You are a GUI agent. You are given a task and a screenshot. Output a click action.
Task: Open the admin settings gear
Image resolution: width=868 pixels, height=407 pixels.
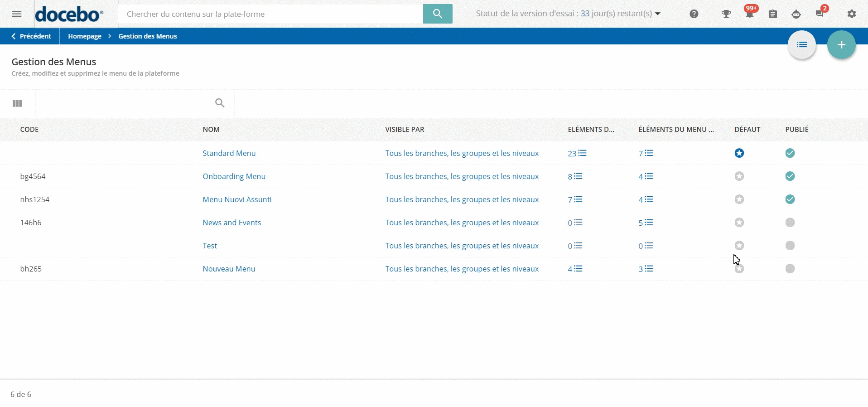(x=852, y=14)
